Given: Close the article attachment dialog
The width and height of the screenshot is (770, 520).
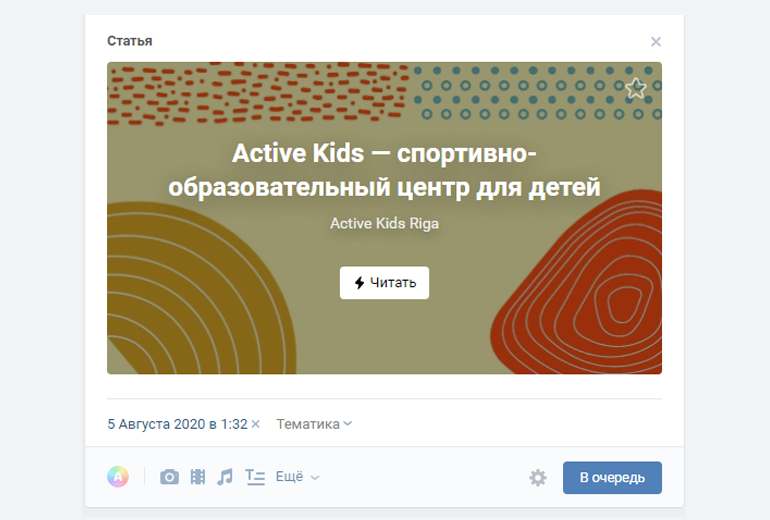Looking at the screenshot, I should tap(656, 42).
